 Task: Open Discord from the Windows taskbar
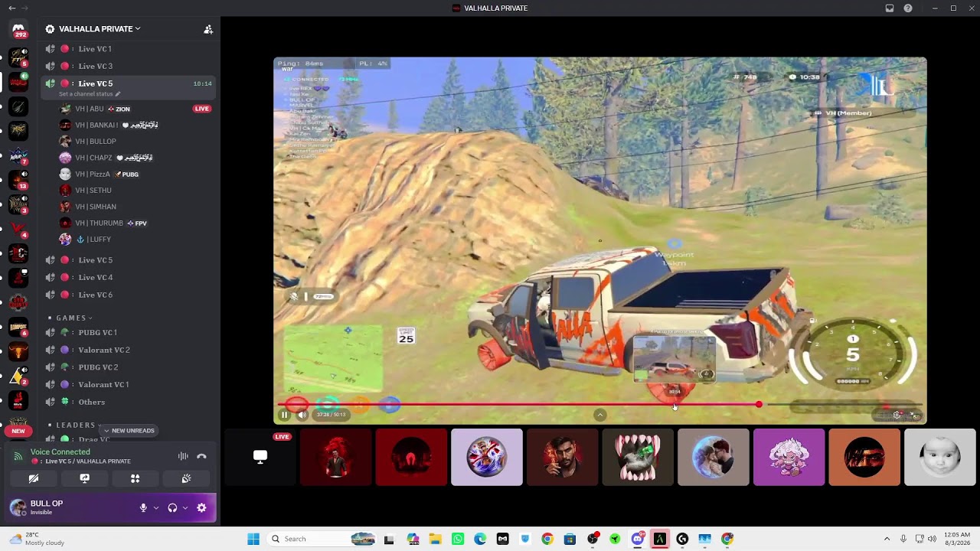point(637,539)
